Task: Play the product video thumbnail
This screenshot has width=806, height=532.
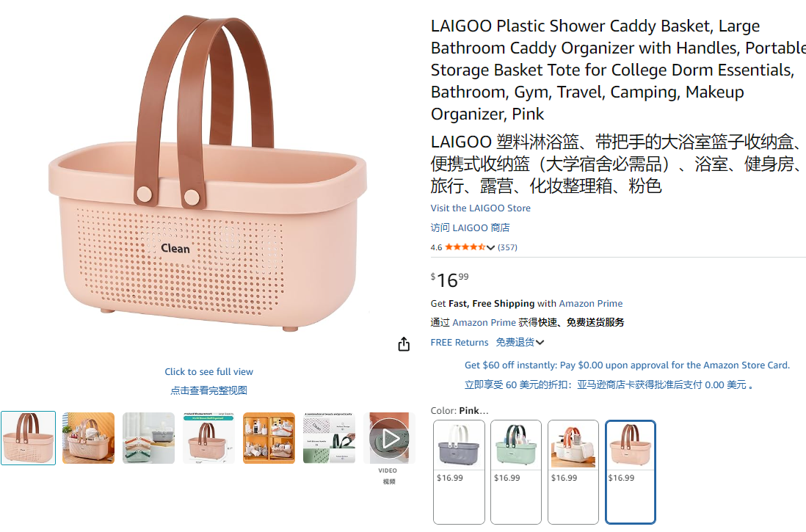Action: [389, 438]
